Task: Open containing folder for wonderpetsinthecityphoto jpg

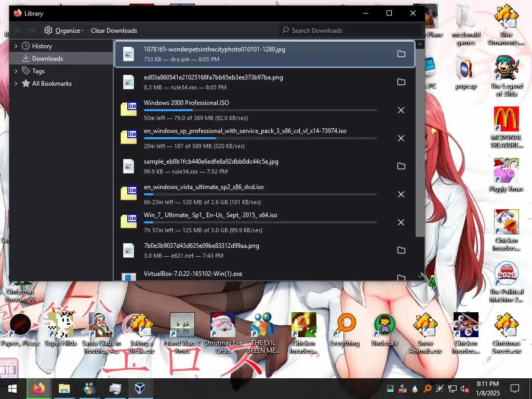Action: click(x=401, y=54)
